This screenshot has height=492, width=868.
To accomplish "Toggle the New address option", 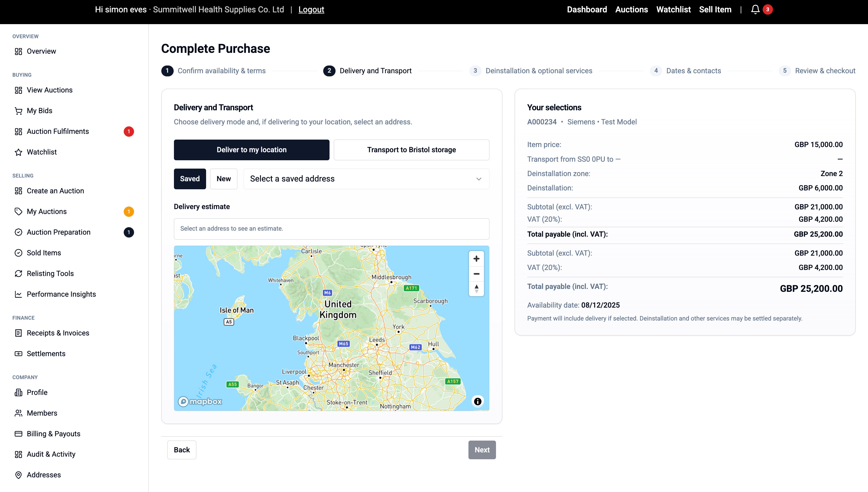I will (224, 179).
